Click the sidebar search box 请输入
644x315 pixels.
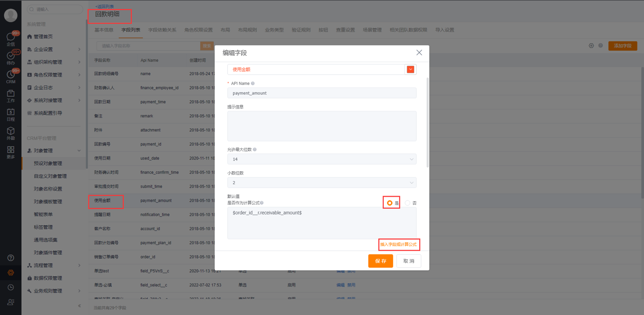[55, 9]
